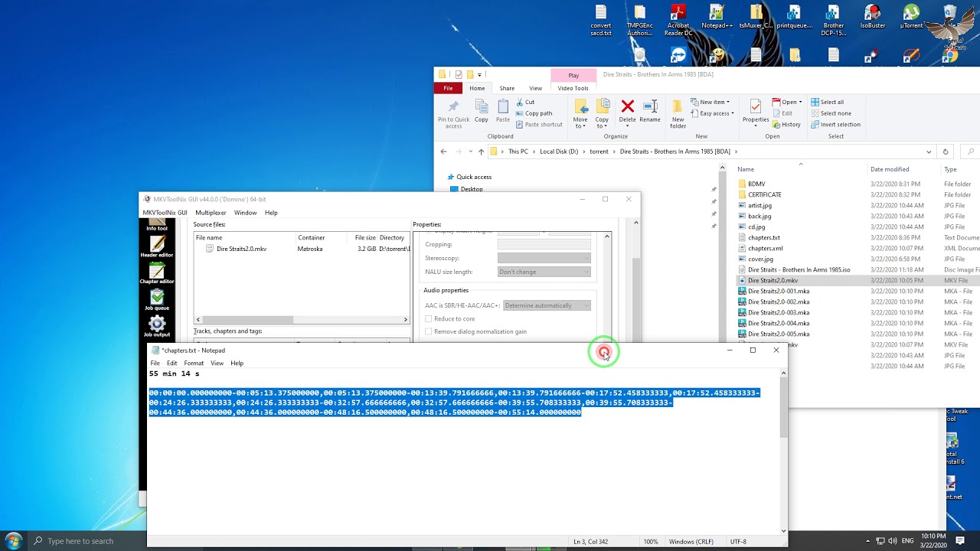
Task: Open the Format menu in Notepad
Action: click(x=194, y=363)
